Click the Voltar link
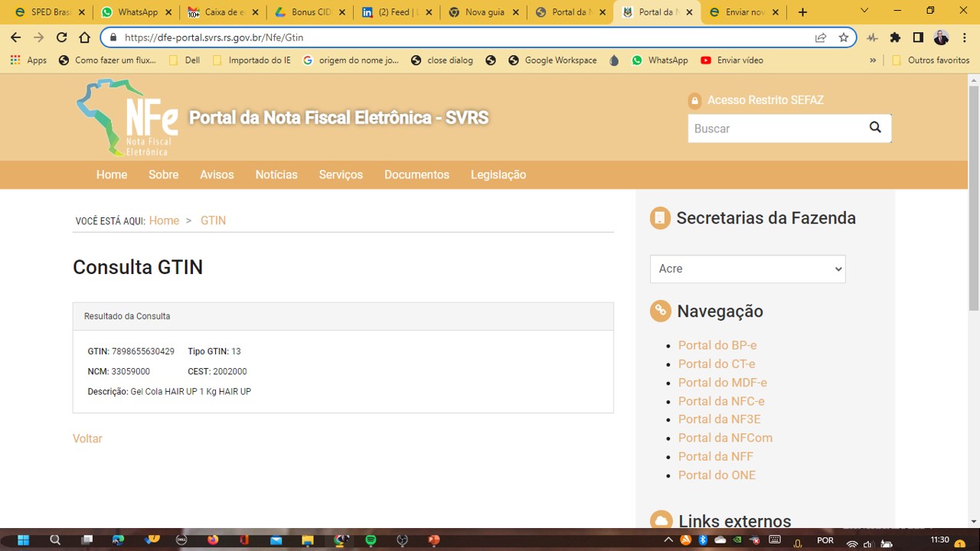The image size is (980, 551). point(87,439)
